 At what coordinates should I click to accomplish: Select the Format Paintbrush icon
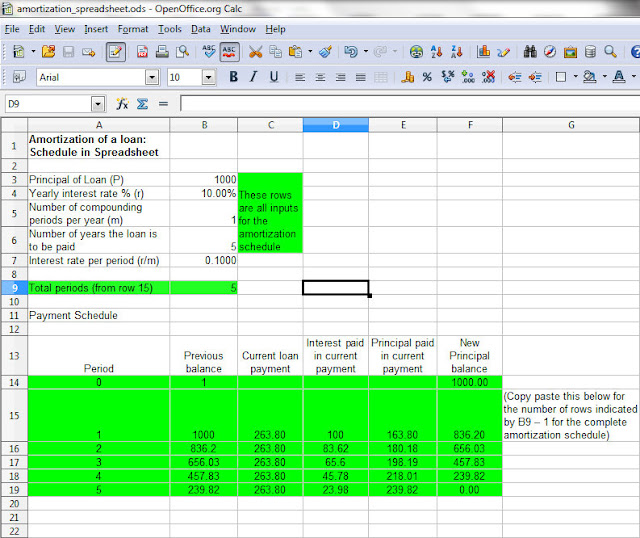point(325,52)
